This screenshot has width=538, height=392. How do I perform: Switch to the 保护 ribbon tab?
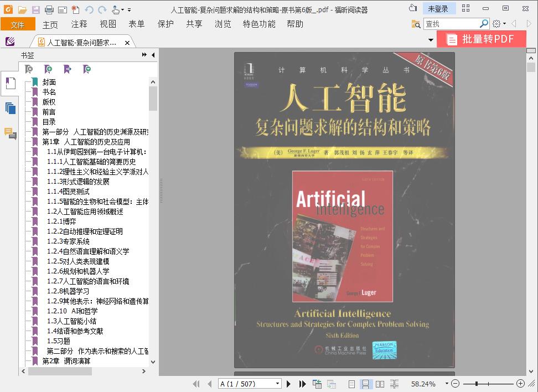pyautogui.click(x=165, y=24)
